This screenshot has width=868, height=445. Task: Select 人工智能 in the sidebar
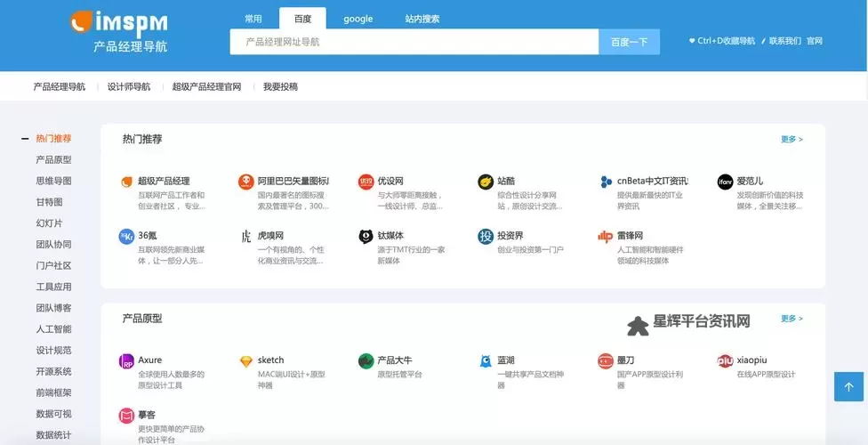pos(53,328)
